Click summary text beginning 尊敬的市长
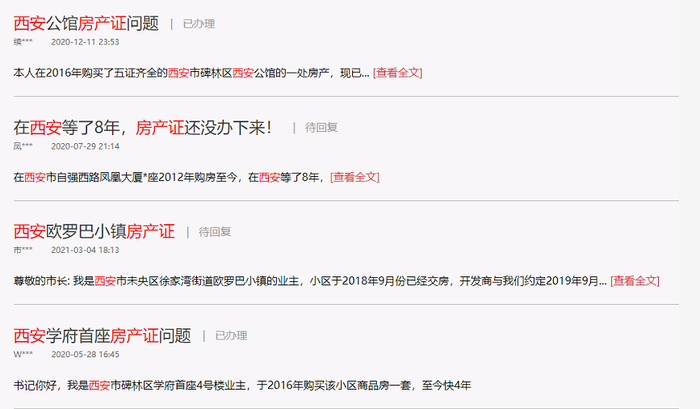The height and width of the screenshot is (409, 700). tap(310, 281)
